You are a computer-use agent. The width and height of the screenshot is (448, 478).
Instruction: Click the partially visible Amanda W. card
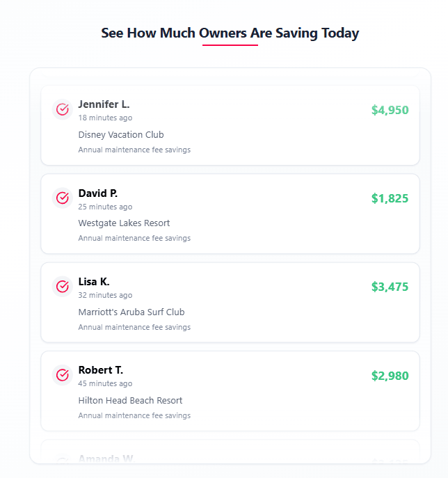(230, 452)
